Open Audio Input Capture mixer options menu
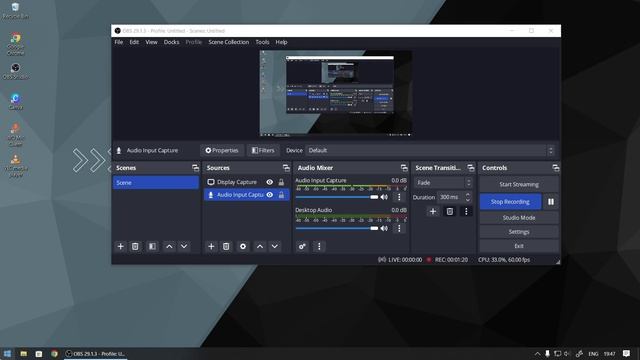 click(x=399, y=197)
